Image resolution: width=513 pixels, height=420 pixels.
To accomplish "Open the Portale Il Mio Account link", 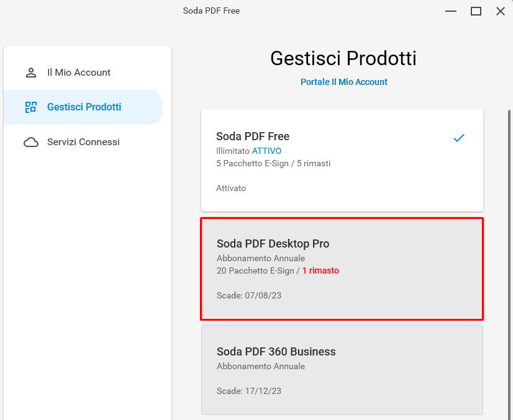I will (343, 82).
